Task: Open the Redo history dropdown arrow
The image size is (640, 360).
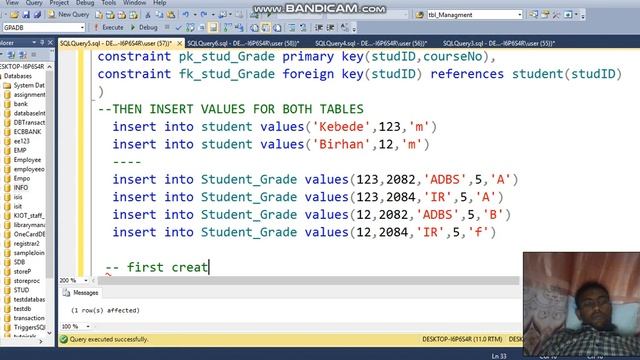Action: (213, 15)
